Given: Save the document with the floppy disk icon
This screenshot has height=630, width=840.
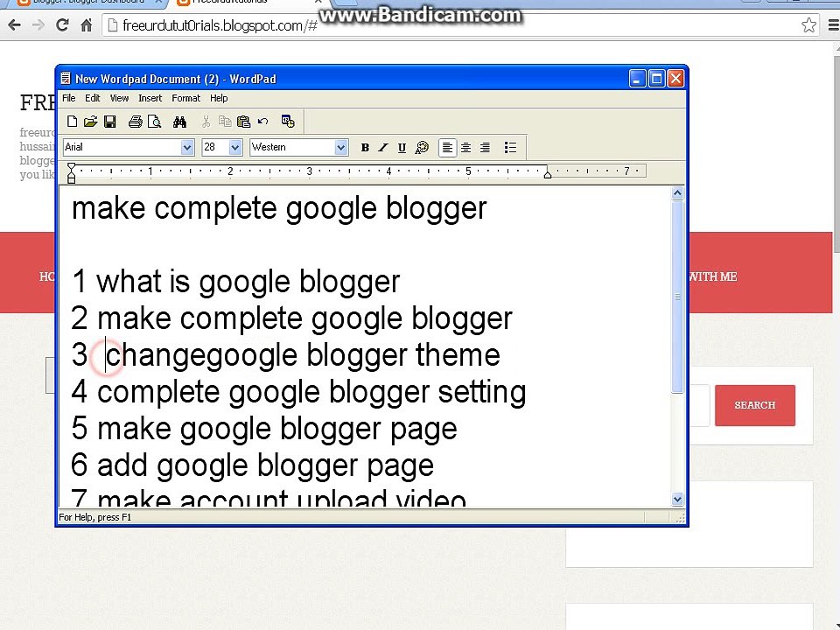Looking at the screenshot, I should [x=110, y=122].
